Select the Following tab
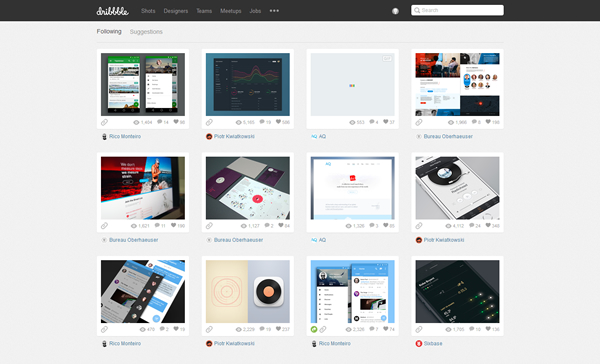This screenshot has width=600, height=364. coord(109,31)
